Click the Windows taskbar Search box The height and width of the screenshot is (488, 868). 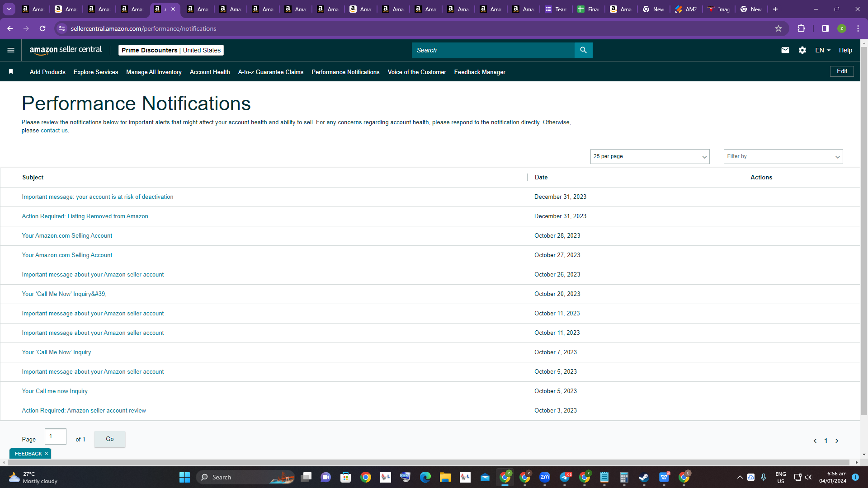pyautogui.click(x=245, y=477)
